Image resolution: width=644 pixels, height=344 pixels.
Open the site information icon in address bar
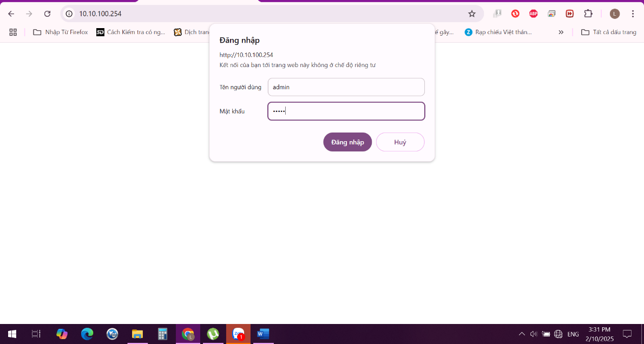pos(69,14)
